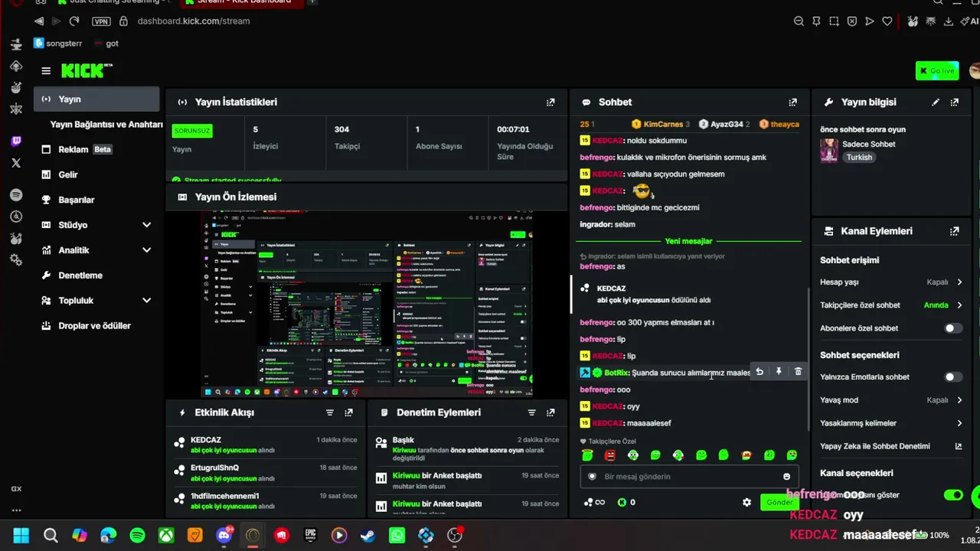Reload the page in the browser
This screenshot has width=980, height=551.
[74, 21]
